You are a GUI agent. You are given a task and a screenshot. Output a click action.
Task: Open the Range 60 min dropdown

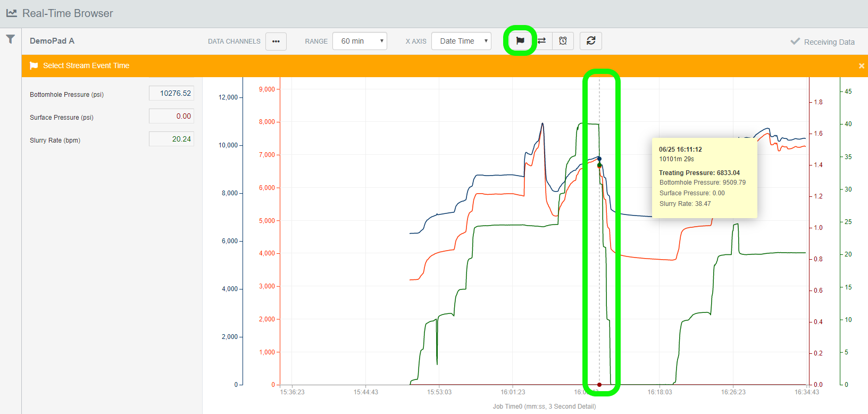[360, 41]
